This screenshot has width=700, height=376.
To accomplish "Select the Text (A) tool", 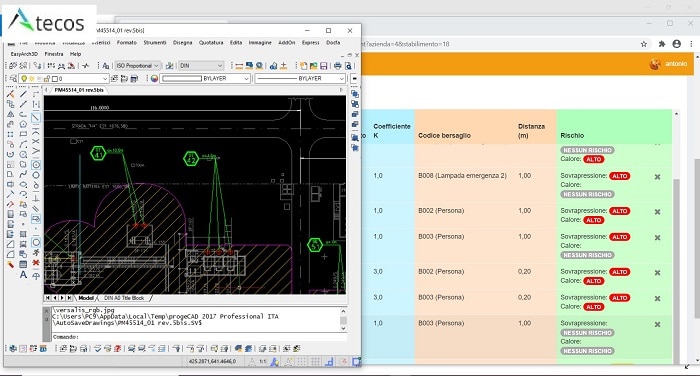I will [x=23, y=275].
